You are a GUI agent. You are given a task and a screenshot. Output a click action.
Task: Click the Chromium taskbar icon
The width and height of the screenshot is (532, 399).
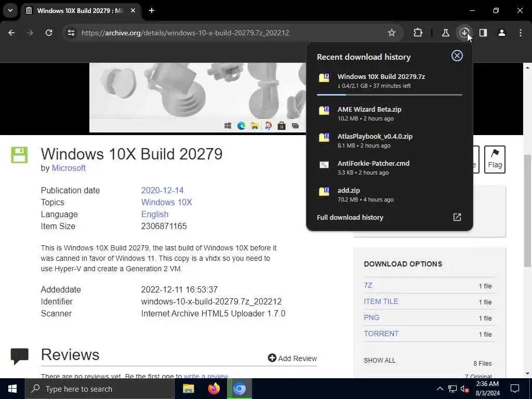(239, 389)
